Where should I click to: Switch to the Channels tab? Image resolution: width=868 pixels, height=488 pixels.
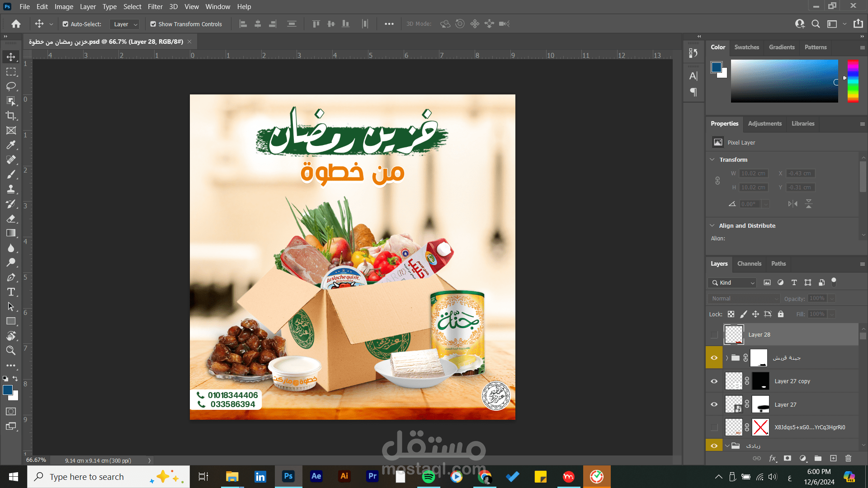pos(749,263)
